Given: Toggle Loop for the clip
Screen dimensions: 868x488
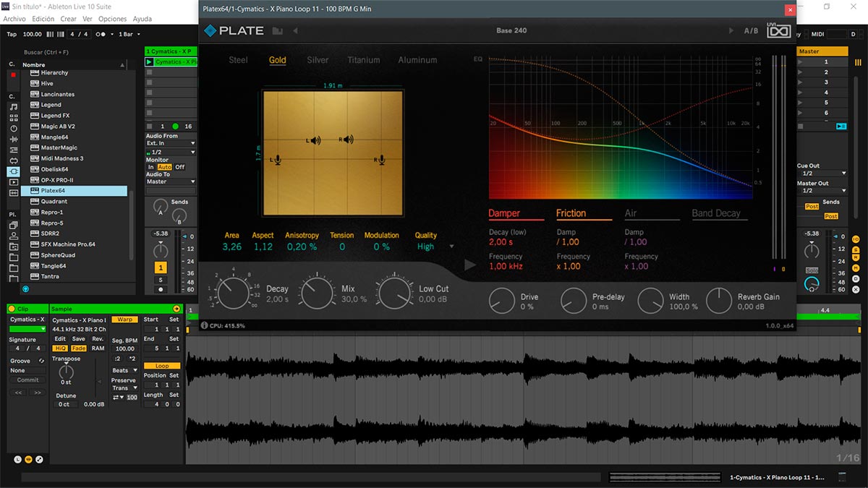Looking at the screenshot, I should click(x=162, y=366).
